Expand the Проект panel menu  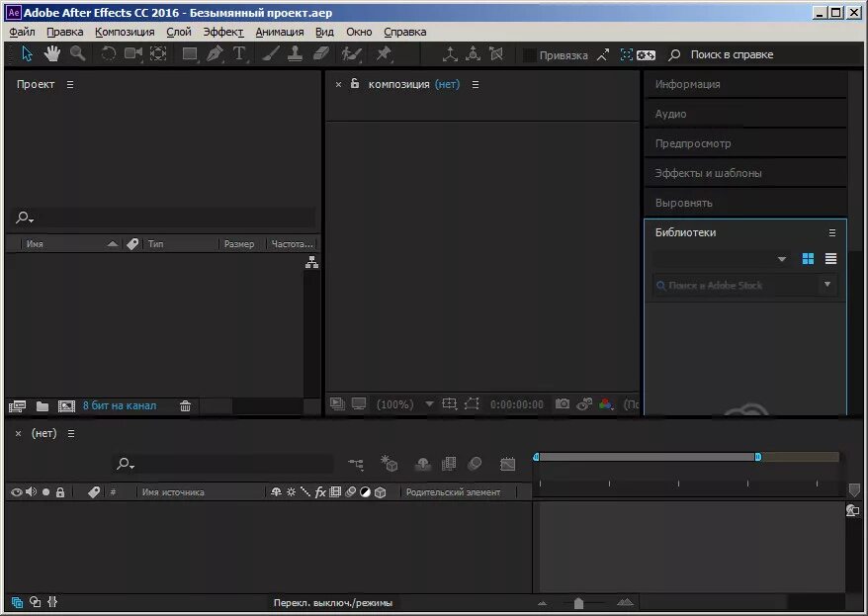pos(67,84)
